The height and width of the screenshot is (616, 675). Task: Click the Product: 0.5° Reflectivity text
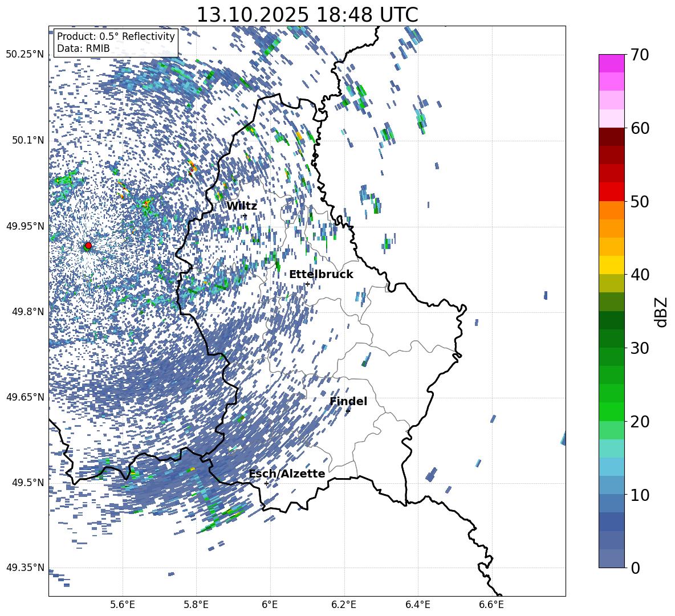click(116, 36)
